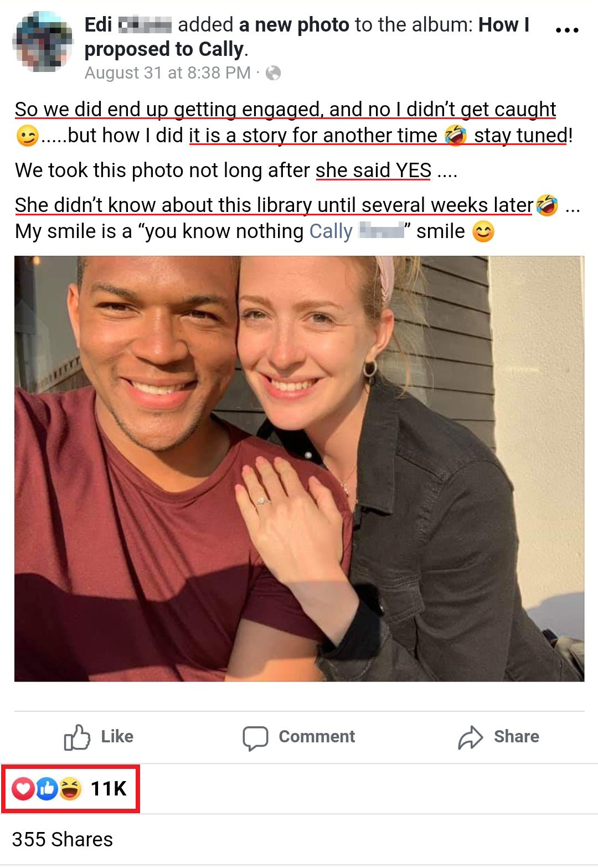The image size is (598, 868).
Task: Open the three-dot post options menu
Action: [x=566, y=30]
